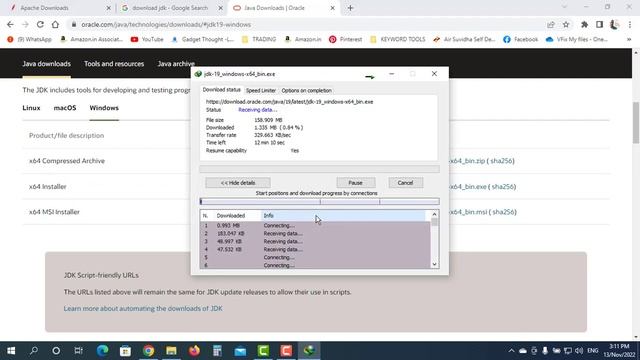Show hidden system tray icons
Screen dimensions: 640x360
tap(511, 351)
